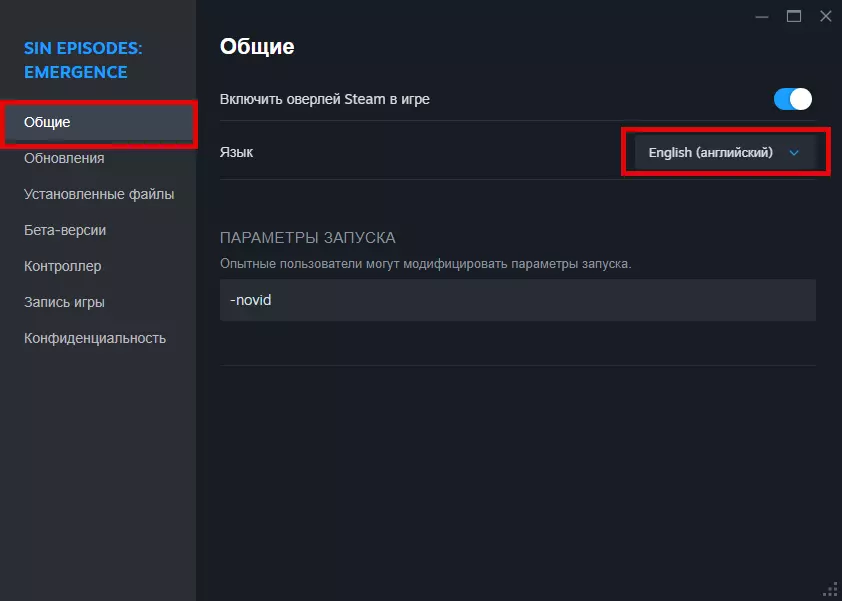Select Запись игры in the sidebar
842x601 pixels.
pyautogui.click(x=64, y=302)
